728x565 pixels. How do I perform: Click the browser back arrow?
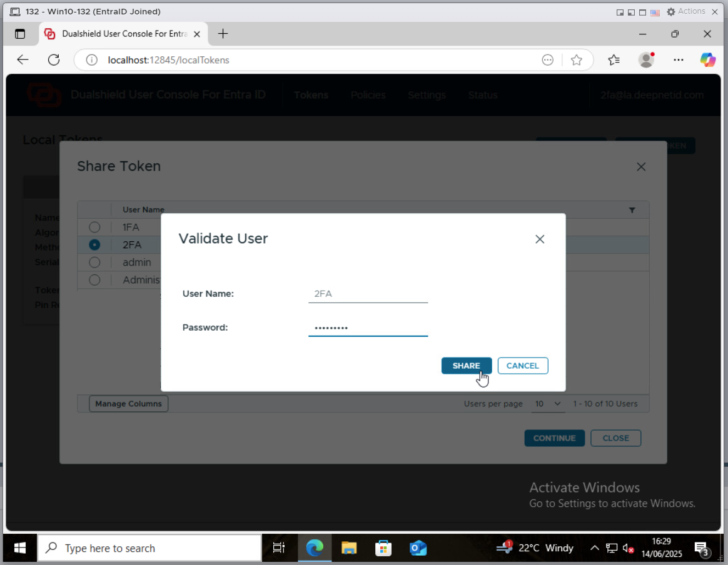(x=23, y=60)
